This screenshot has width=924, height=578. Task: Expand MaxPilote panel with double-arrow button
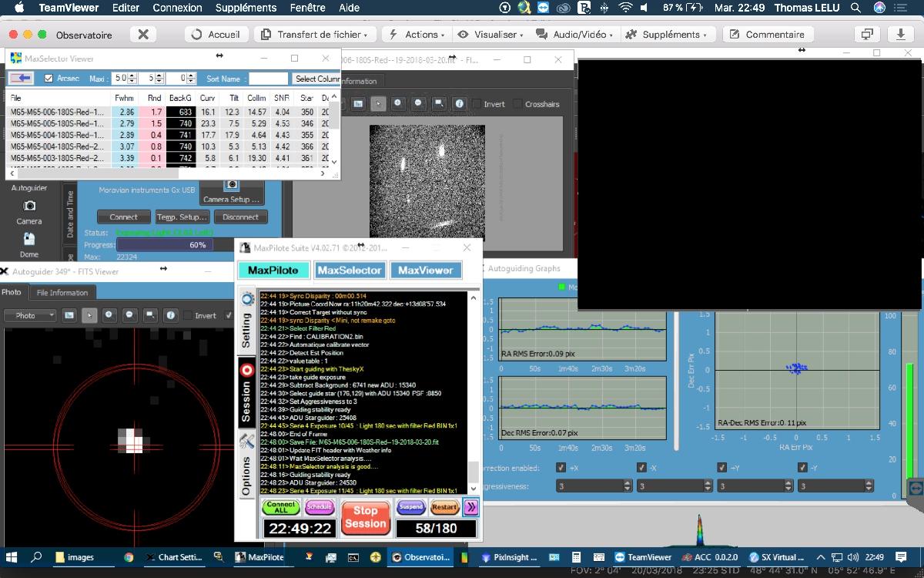pos(471,507)
